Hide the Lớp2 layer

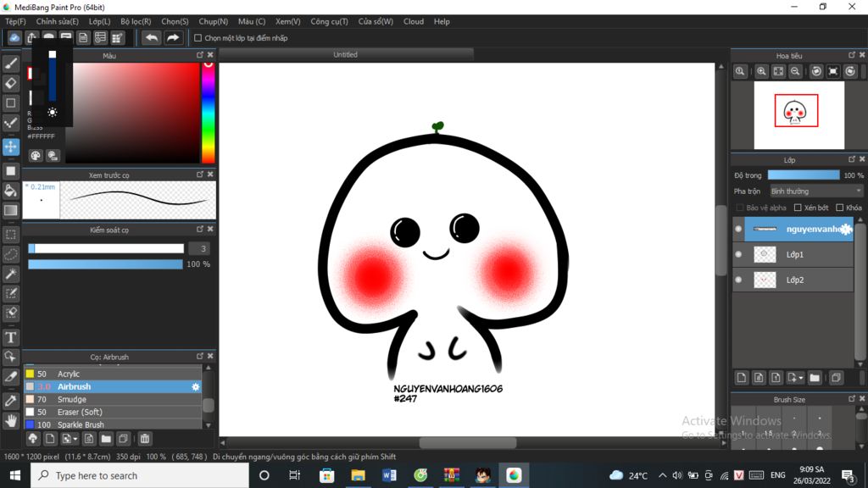click(x=738, y=280)
